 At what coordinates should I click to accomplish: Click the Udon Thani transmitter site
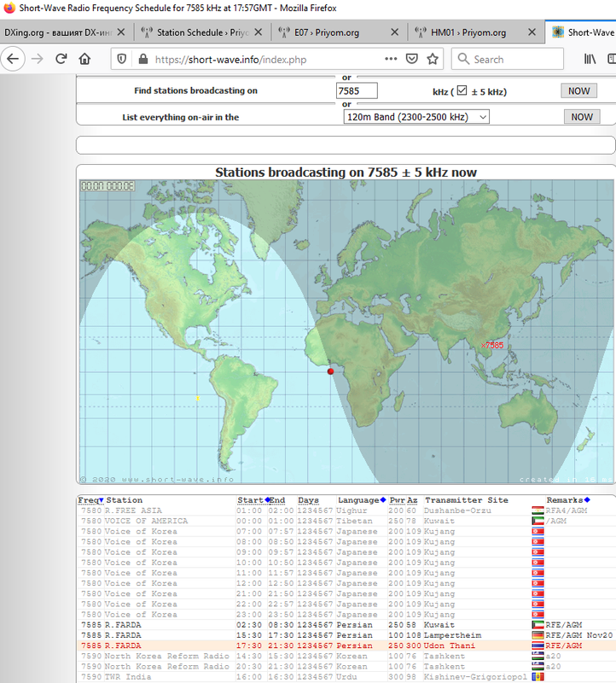(x=450, y=646)
